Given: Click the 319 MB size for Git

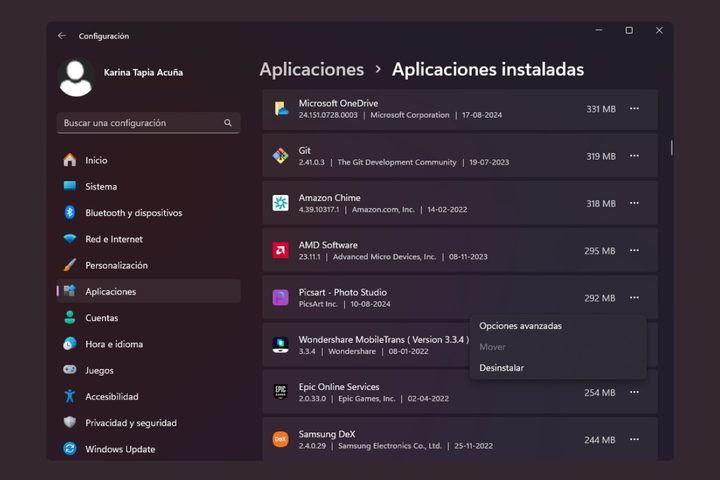Looking at the screenshot, I should [x=601, y=156].
